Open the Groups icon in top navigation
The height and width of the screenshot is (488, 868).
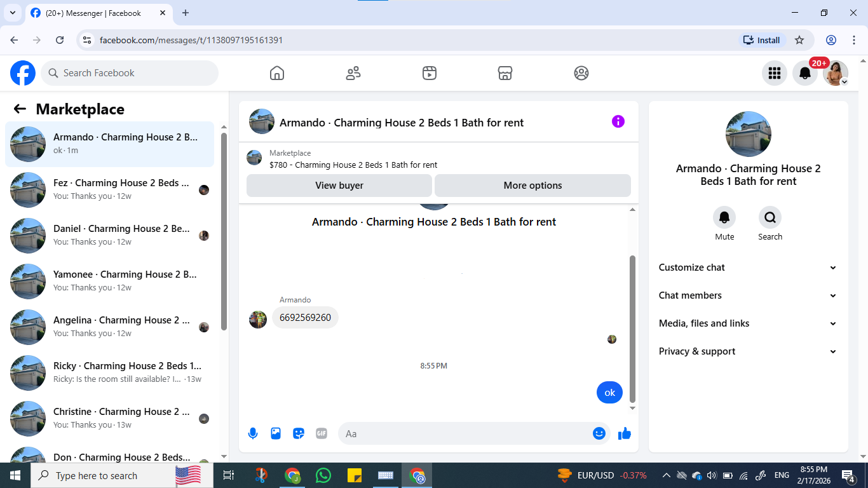point(581,73)
